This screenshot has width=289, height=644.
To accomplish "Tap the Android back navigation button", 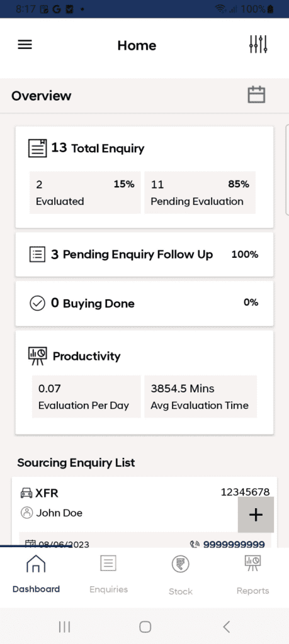I will click(x=226, y=627).
